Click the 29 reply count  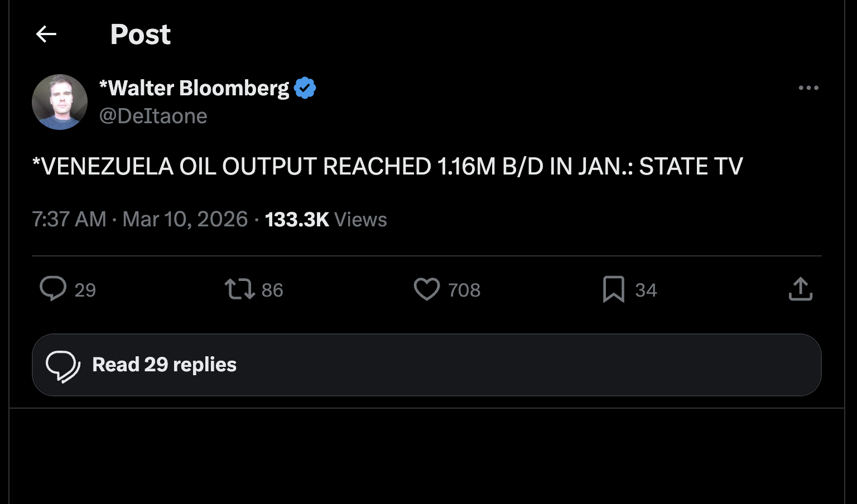(x=85, y=290)
